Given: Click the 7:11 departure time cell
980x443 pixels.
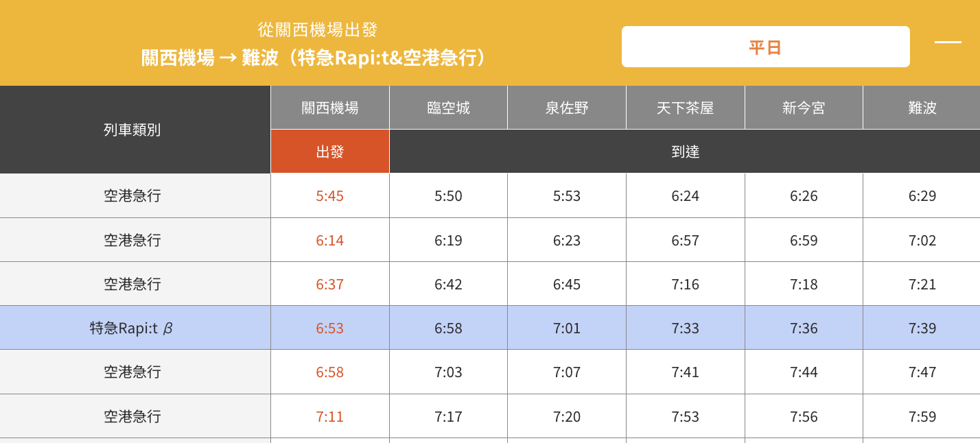Looking at the screenshot, I should [x=330, y=416].
